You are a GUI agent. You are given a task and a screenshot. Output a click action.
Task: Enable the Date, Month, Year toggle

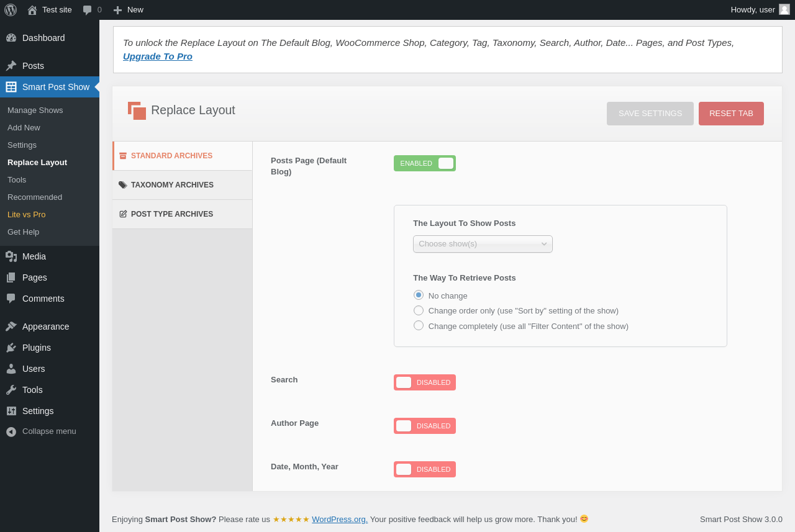tap(425, 469)
